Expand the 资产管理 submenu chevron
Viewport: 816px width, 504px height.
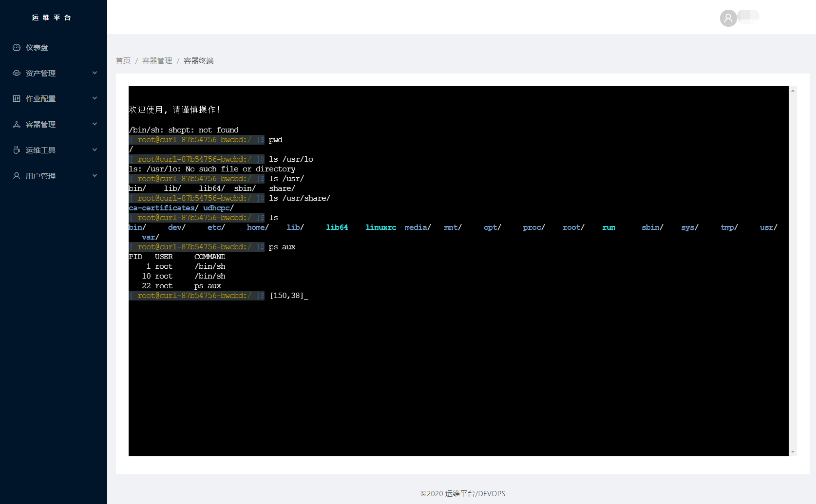click(95, 73)
